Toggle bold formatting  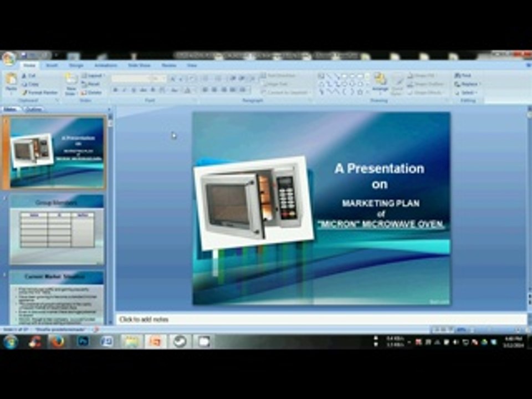[x=116, y=90]
